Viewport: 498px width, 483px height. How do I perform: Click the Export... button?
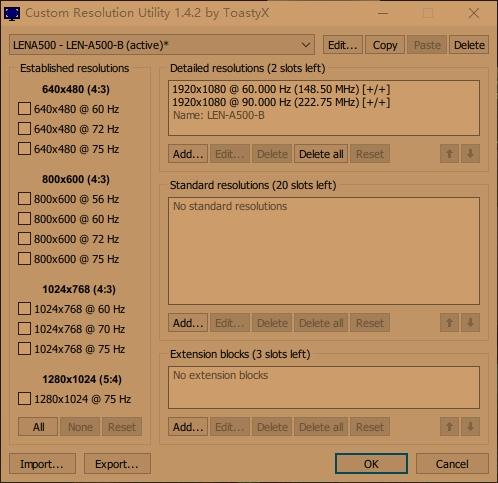(x=117, y=463)
